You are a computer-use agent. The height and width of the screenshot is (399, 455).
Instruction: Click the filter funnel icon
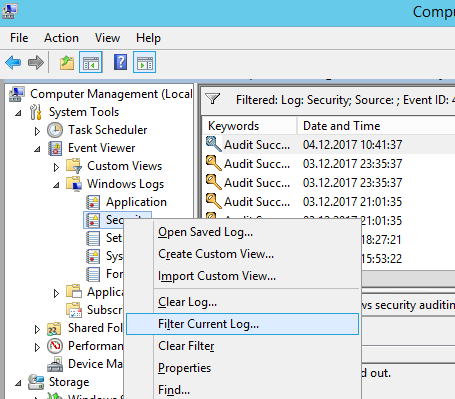212,99
